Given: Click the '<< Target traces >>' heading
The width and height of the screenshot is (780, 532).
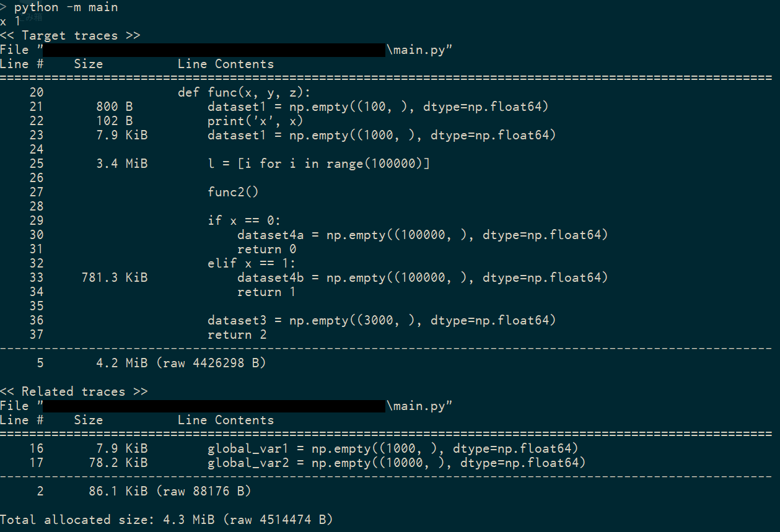Looking at the screenshot, I should [x=70, y=35].
